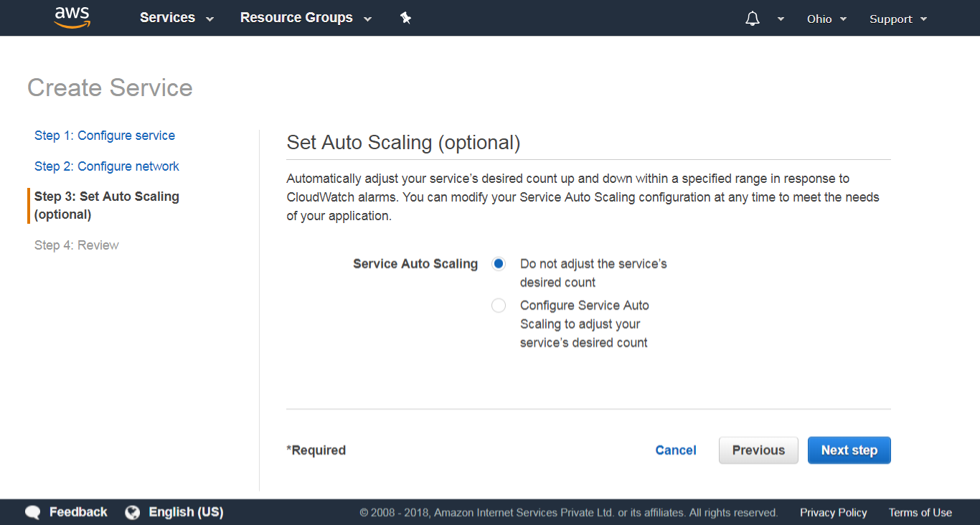
Task: Click the Set Auto Scaling (optional) heading
Action: [403, 142]
